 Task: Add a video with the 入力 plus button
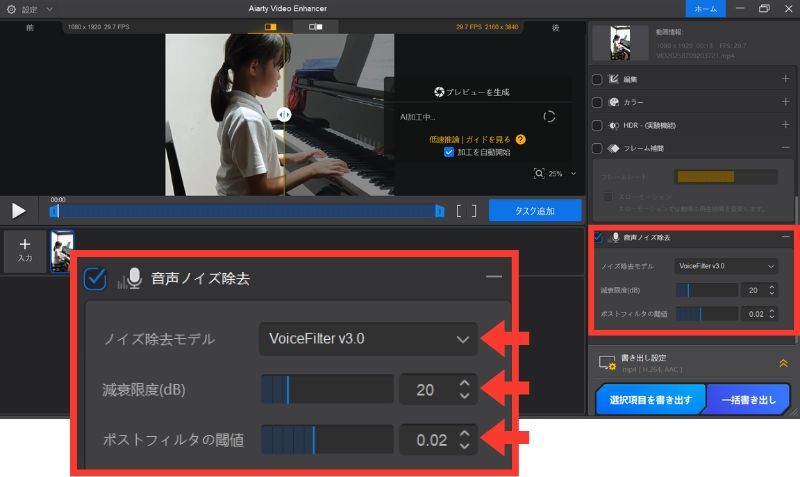coord(24,250)
